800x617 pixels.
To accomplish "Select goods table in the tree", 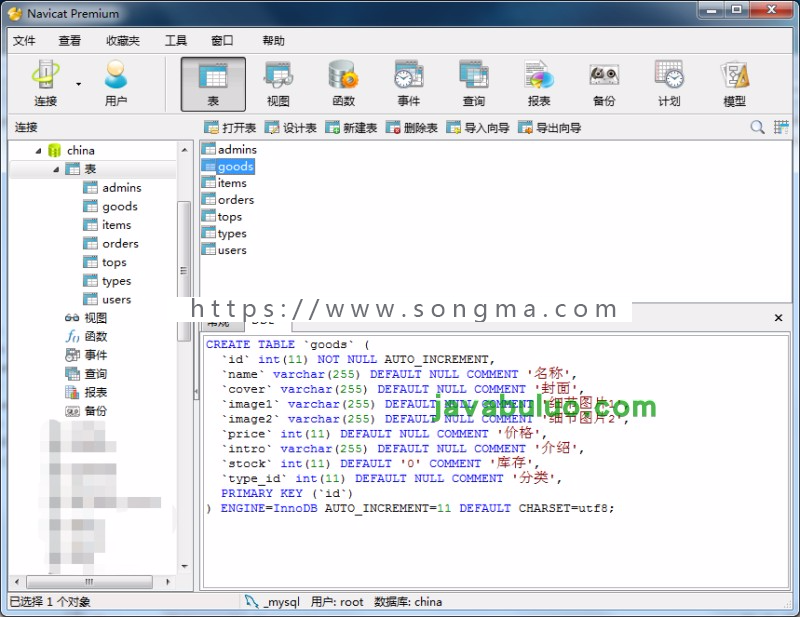I will pos(110,207).
